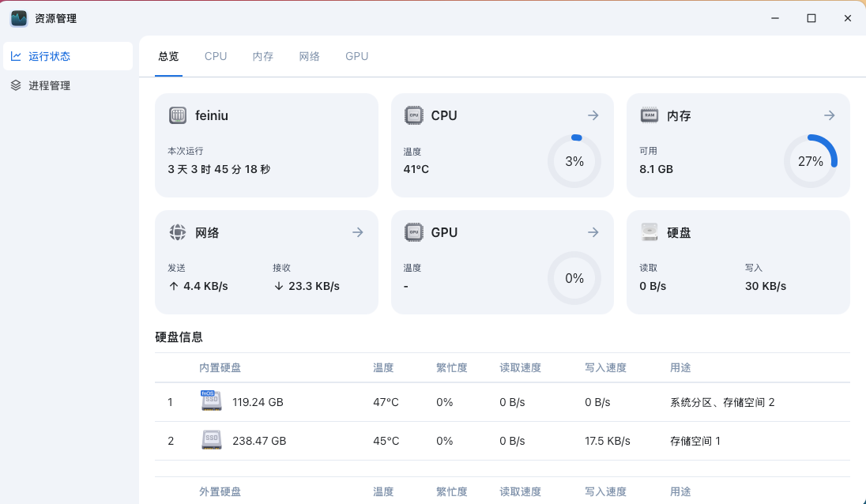Screen dimensions: 866x504
Task: Click the feiniu device icon
Action: tap(178, 115)
